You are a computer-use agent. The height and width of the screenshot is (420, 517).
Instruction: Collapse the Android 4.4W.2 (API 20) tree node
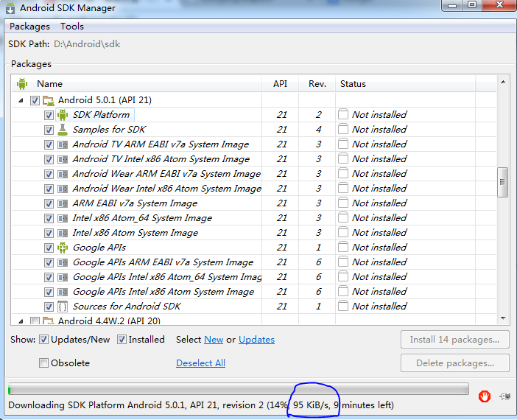tap(21, 321)
